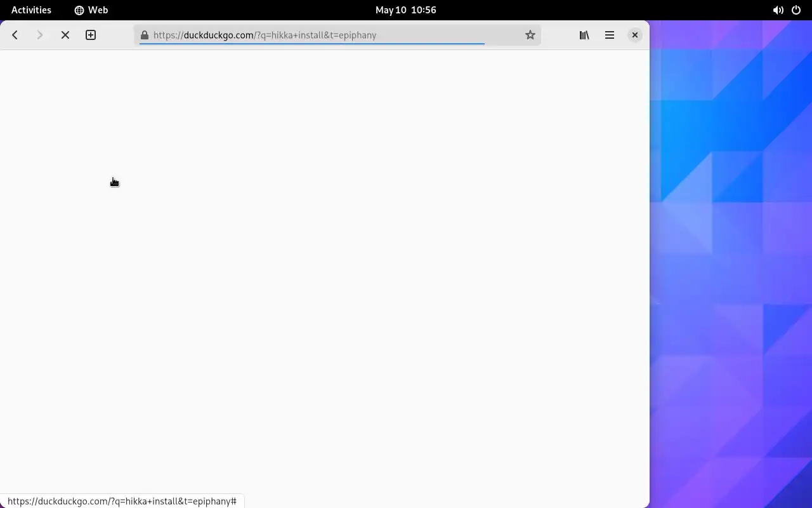Stop loading the current page
Screen dimensions: 812x508
(x=65, y=35)
